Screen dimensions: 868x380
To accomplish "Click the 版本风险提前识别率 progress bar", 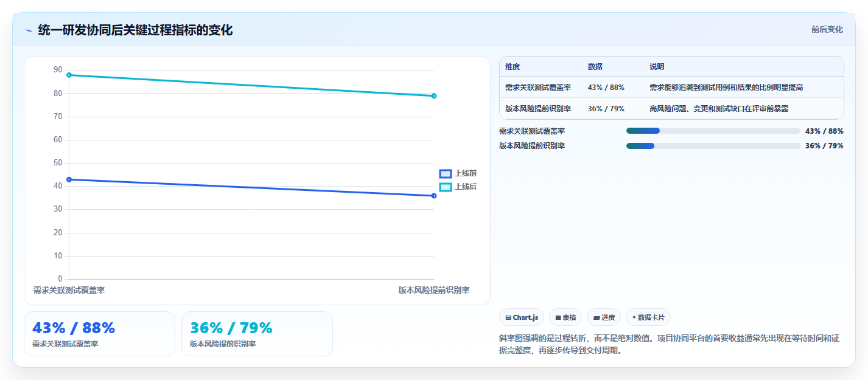I will [x=713, y=146].
